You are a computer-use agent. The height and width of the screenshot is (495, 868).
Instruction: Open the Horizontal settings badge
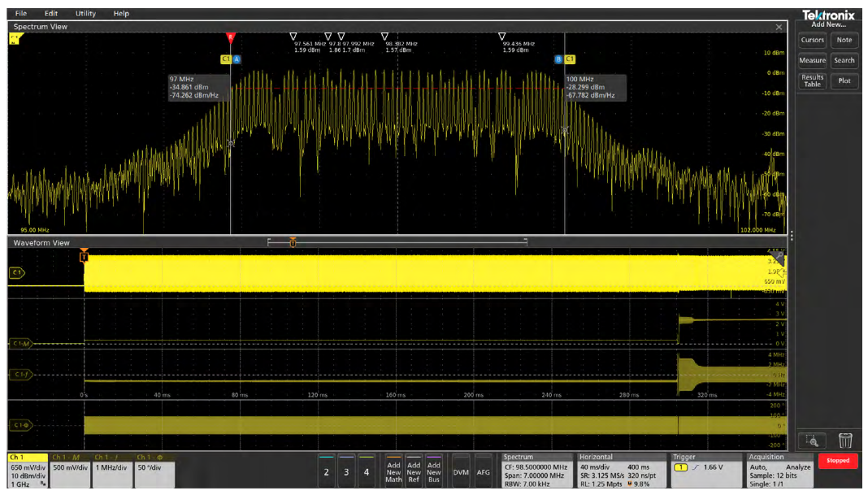point(620,471)
